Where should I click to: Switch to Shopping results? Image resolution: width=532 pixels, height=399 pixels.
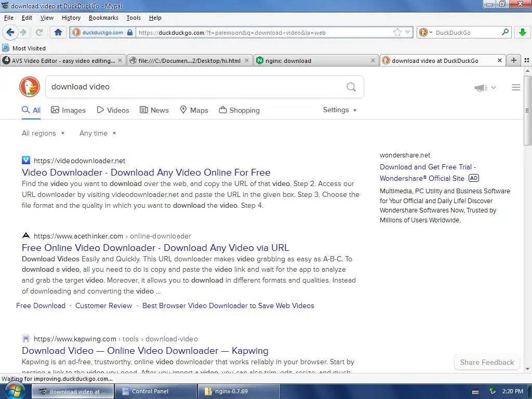239,110
